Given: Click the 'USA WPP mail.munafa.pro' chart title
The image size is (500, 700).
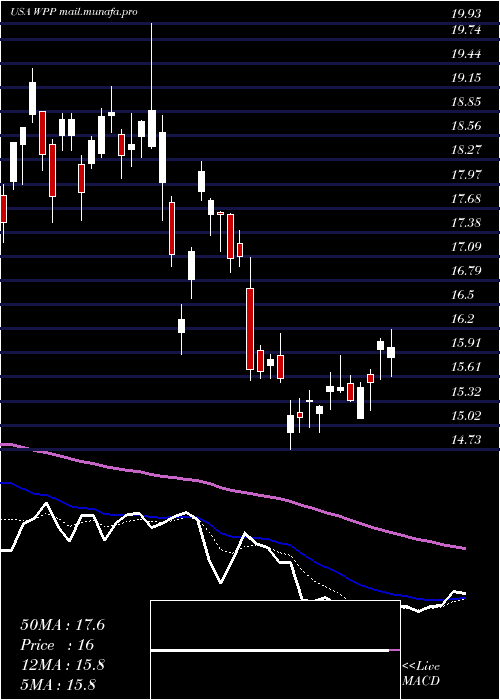Looking at the screenshot, I should 74,12.
